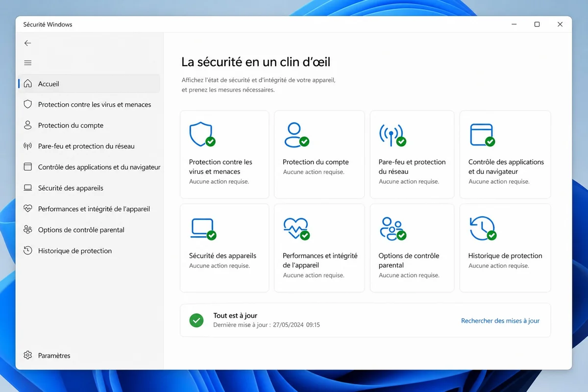The height and width of the screenshot is (392, 588).
Task: Open Accueil in the sidebar
Action: click(89, 84)
